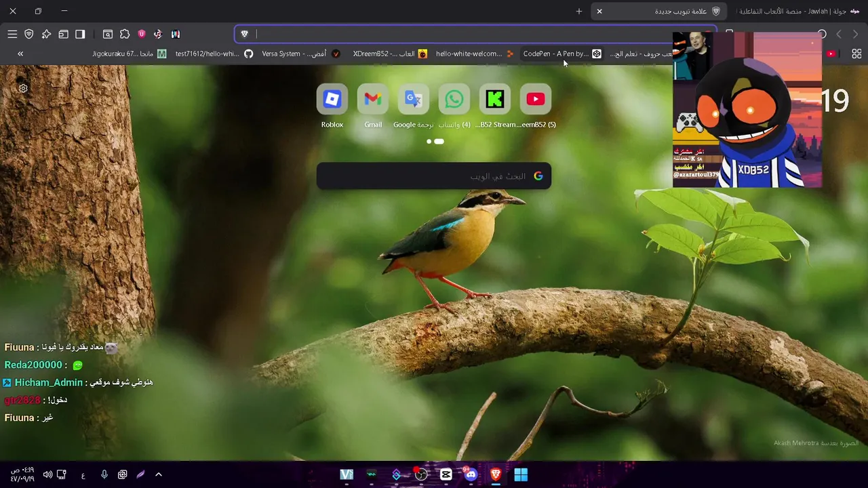Open the hello-white-welcom bookmark
This screenshot has height=488, width=868.
click(475, 54)
